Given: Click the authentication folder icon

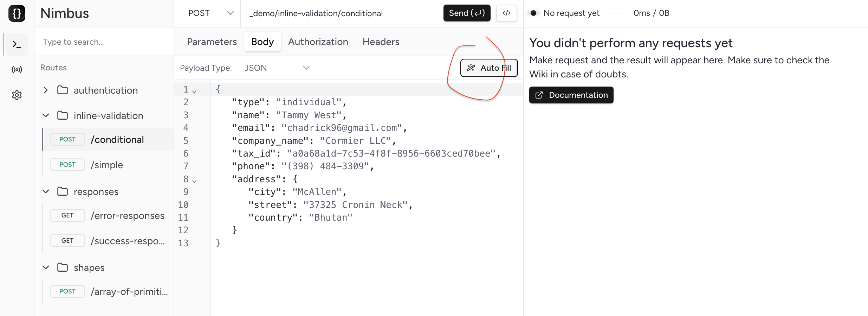Looking at the screenshot, I should pos(63,90).
